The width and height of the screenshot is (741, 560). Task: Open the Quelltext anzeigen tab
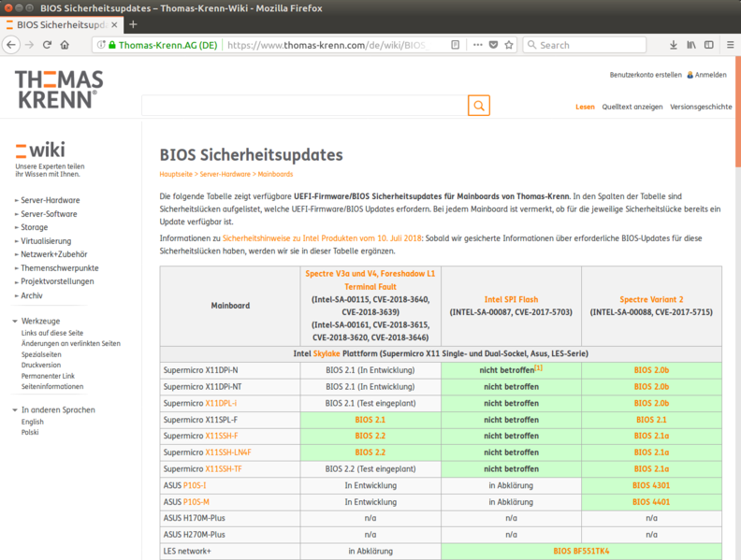coord(632,107)
